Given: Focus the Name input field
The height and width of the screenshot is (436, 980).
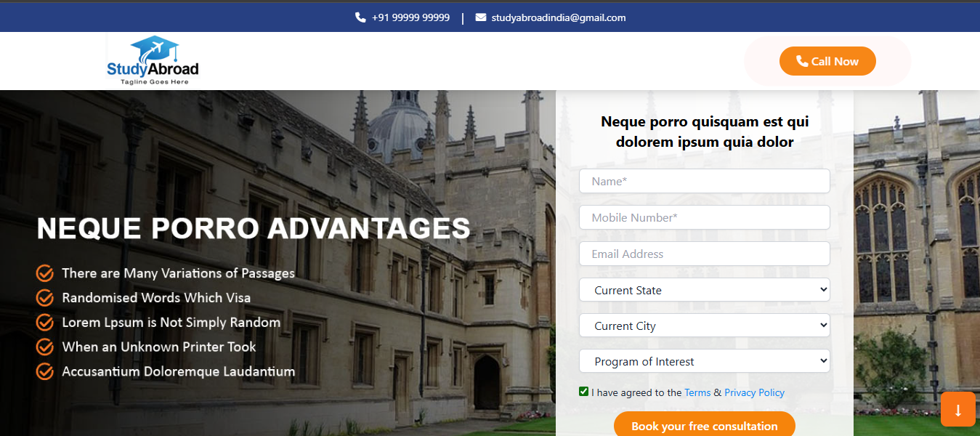Looking at the screenshot, I should pos(704,181).
